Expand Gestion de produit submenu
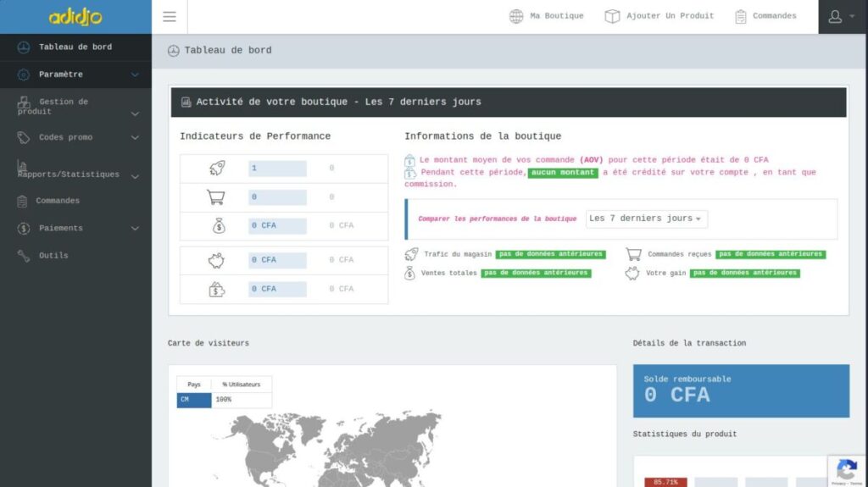This screenshot has width=868, height=487. 75,107
